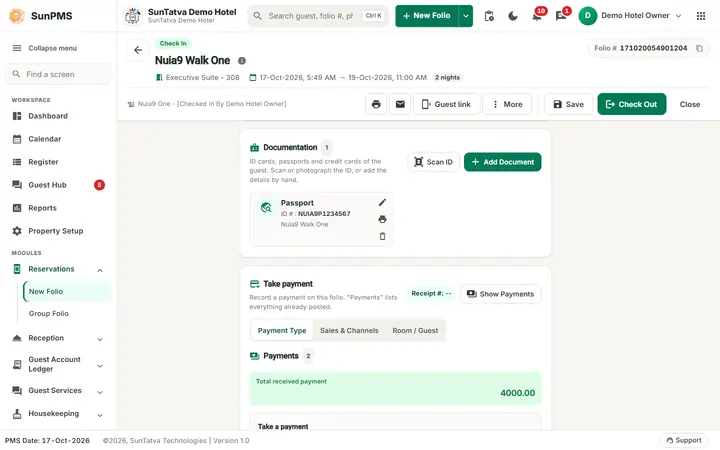The image size is (720, 450).
Task: Print the Passport document
Action: tap(382, 219)
